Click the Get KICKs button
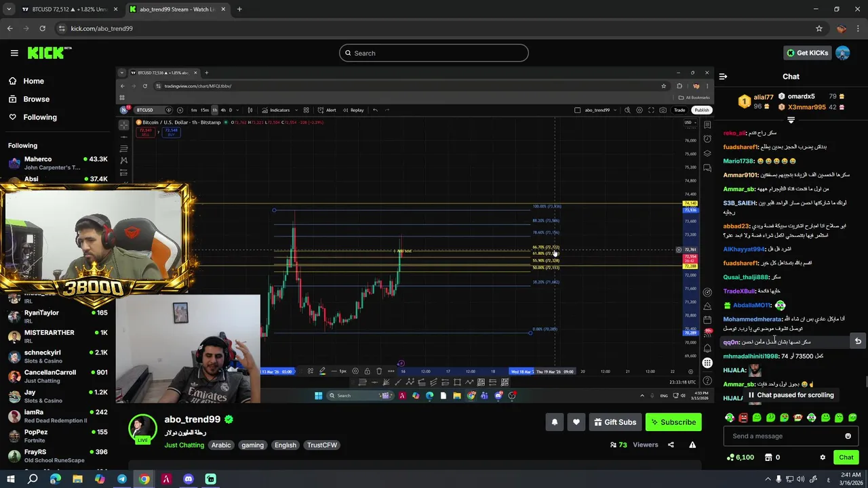 tap(807, 53)
